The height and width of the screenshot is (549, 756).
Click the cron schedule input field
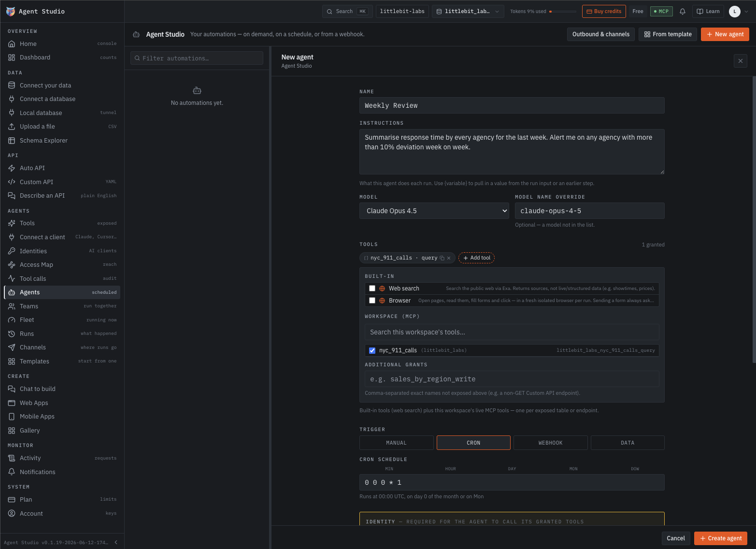[512, 482]
